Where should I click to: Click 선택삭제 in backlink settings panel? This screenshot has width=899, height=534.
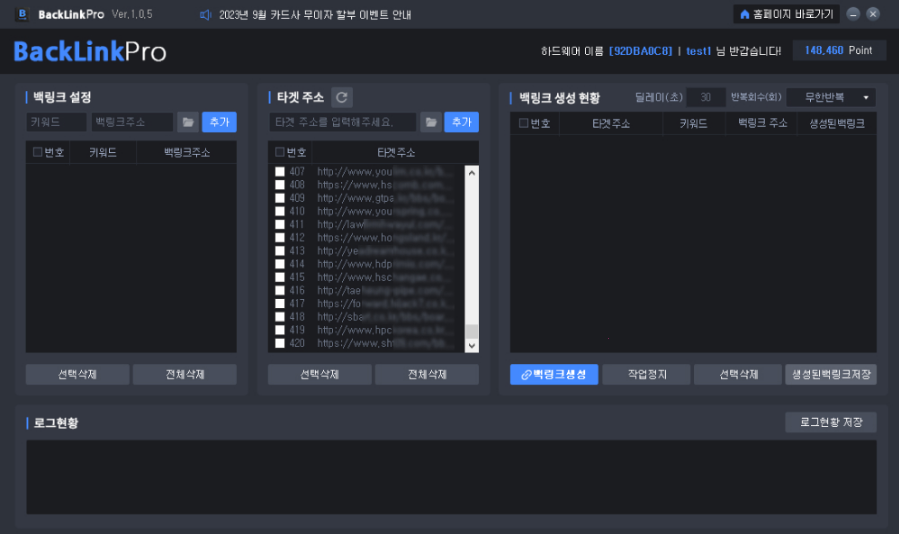click(77, 375)
